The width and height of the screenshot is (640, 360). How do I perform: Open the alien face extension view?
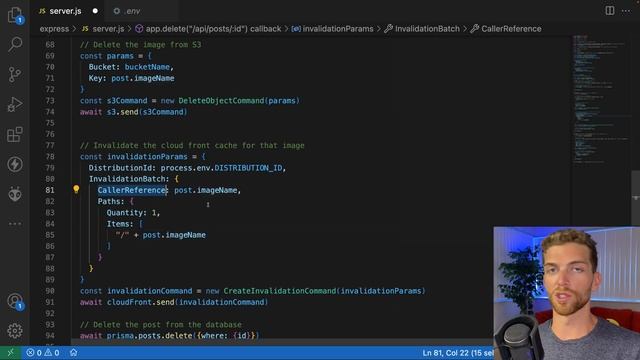click(x=15, y=194)
